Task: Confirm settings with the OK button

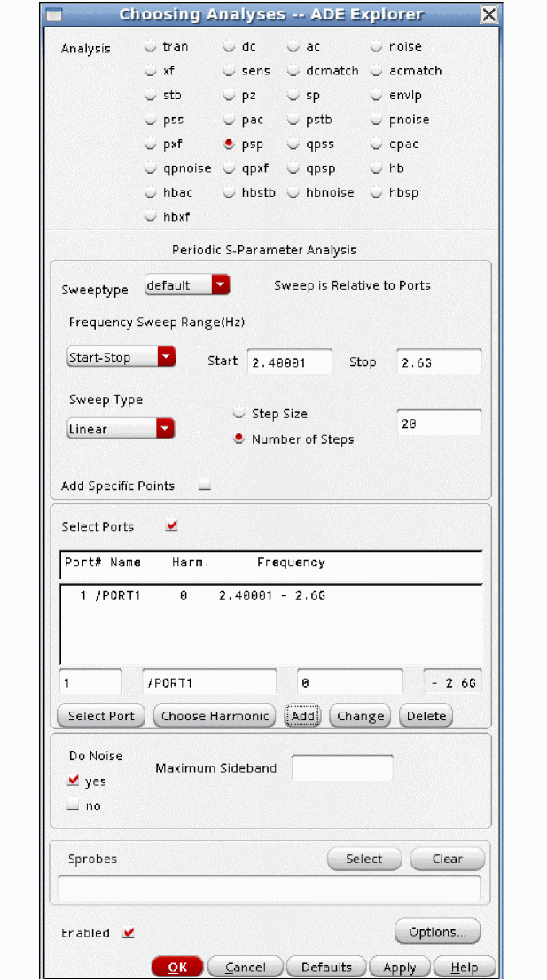Action: [177, 967]
